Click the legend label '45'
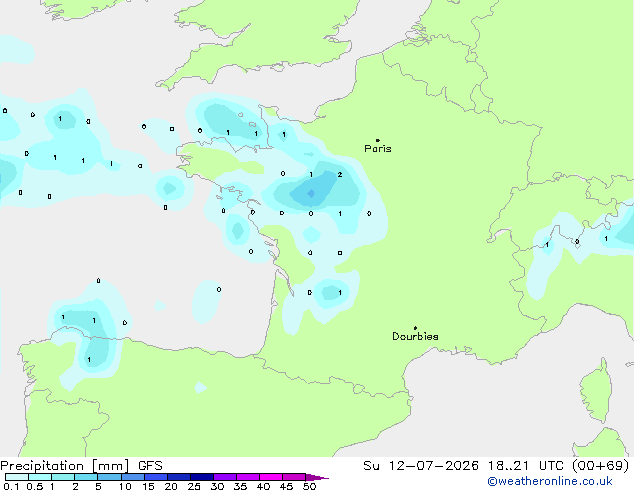Screen dimensions: 634x490 pyautogui.click(x=286, y=486)
